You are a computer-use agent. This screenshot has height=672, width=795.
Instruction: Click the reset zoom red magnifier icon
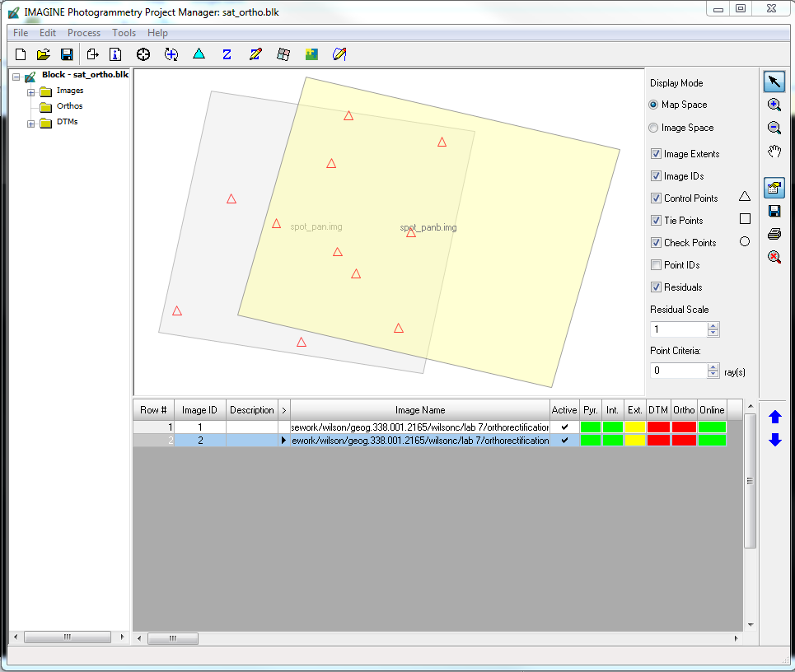pyautogui.click(x=774, y=257)
